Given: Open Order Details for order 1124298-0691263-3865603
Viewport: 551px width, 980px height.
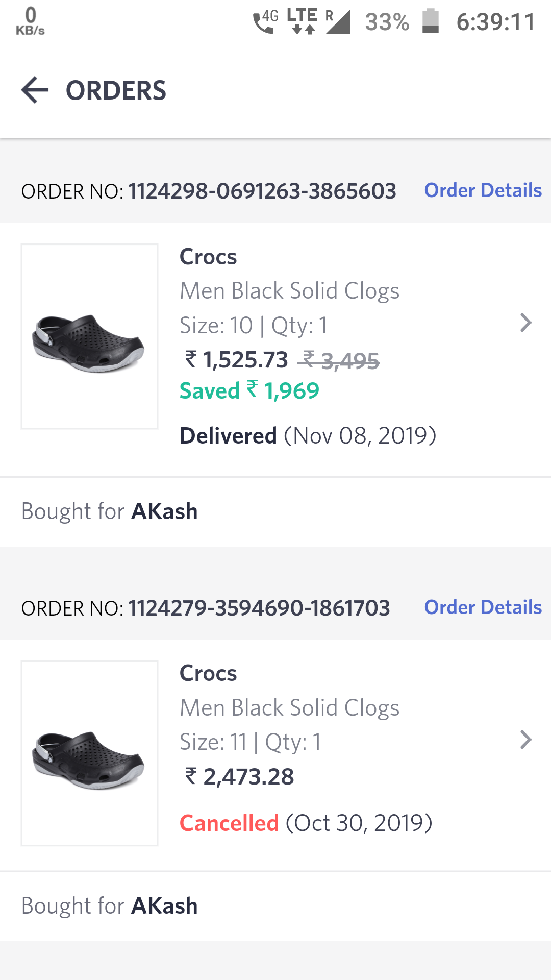Looking at the screenshot, I should (x=483, y=190).
